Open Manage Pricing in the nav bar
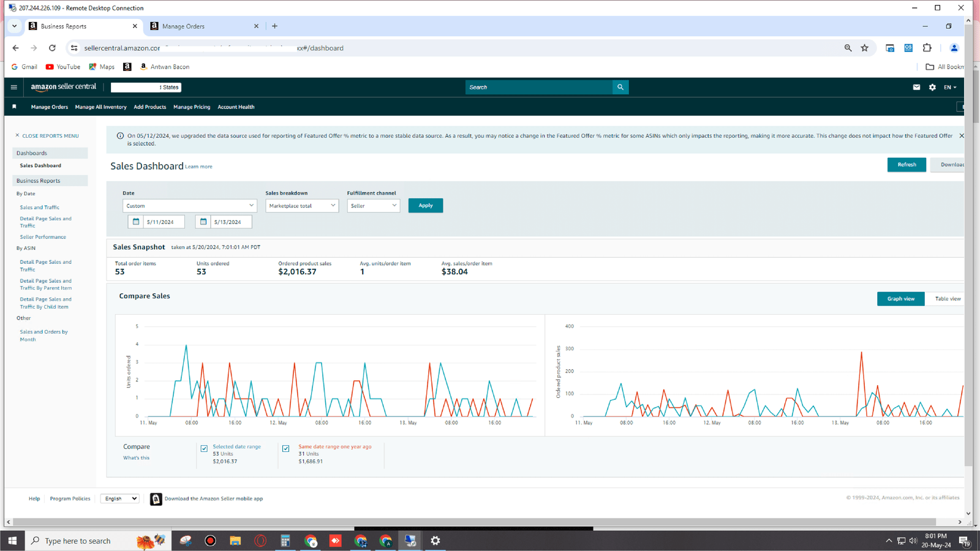 tap(192, 107)
